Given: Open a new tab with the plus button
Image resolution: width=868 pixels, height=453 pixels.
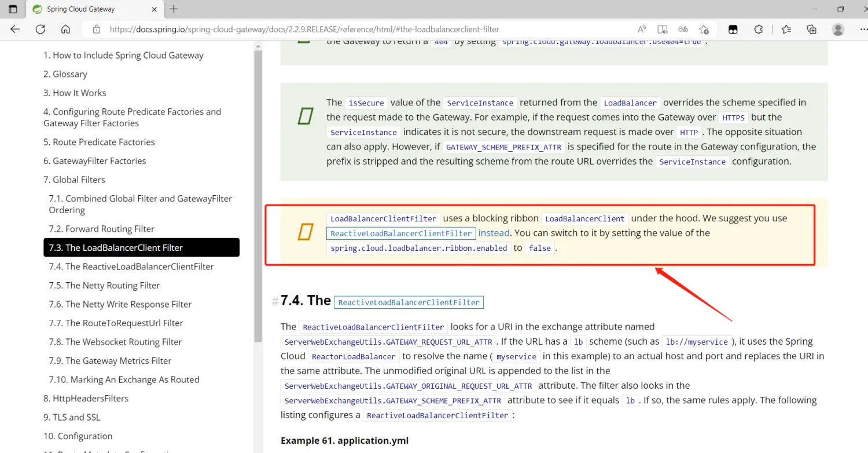Looking at the screenshot, I should (174, 9).
